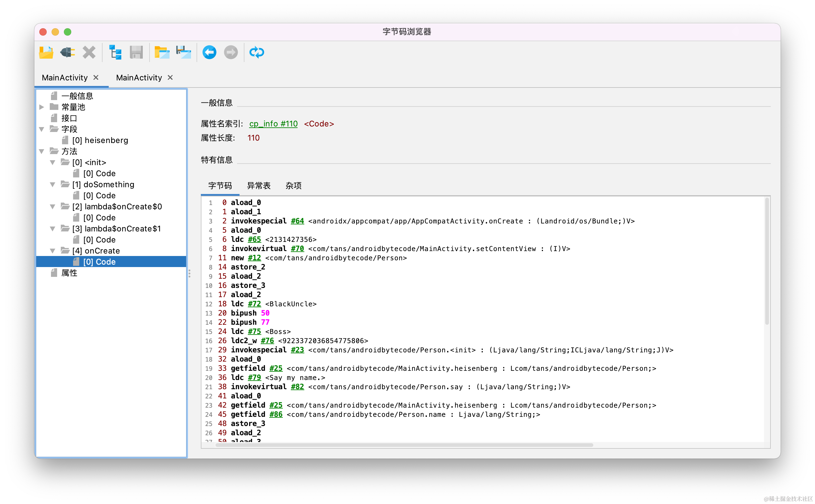Image resolution: width=815 pixels, height=504 pixels.
Task: Click the attribute length value 110
Action: (253, 138)
